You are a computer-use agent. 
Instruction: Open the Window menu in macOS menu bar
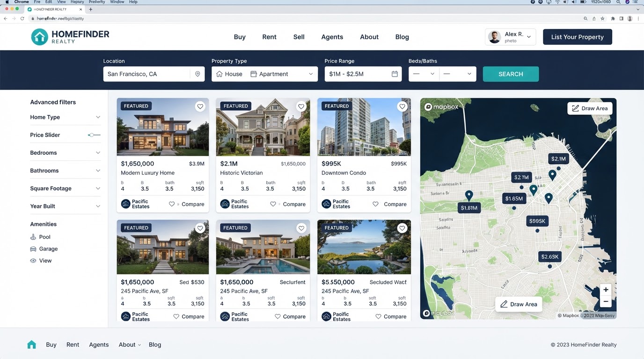117,2
